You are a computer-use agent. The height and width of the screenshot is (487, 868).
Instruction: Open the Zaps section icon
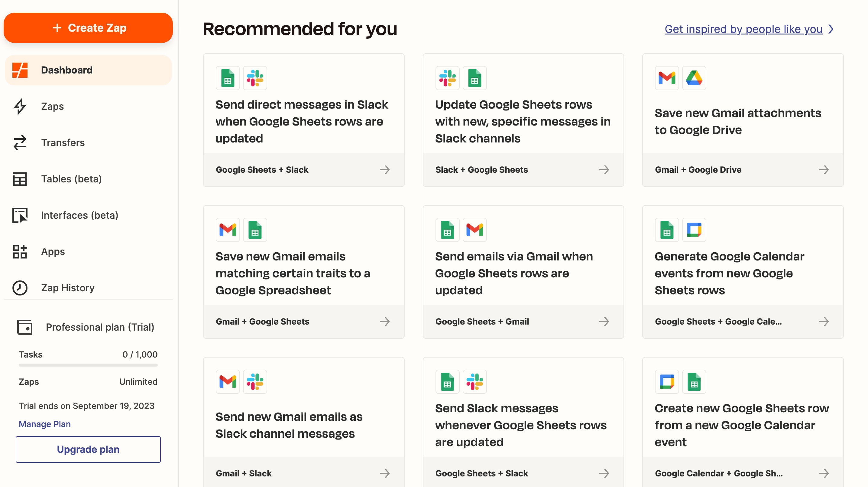click(x=20, y=106)
